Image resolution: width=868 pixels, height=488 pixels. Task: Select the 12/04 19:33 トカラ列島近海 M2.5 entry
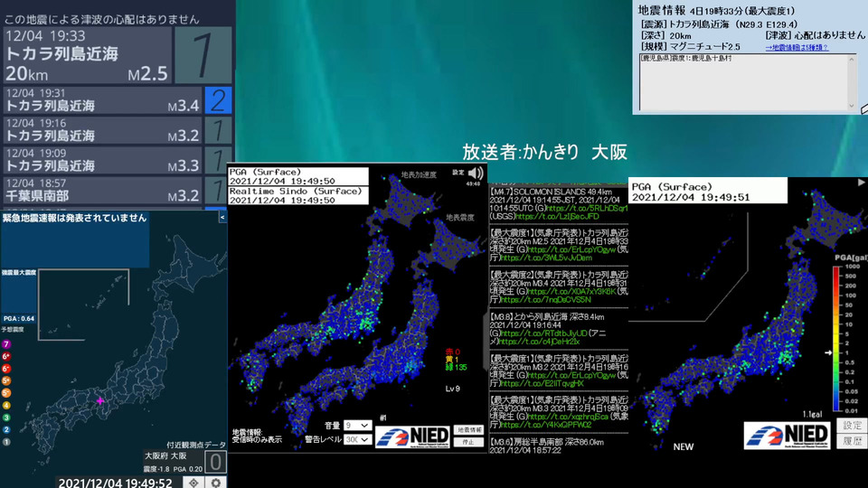pos(88,55)
